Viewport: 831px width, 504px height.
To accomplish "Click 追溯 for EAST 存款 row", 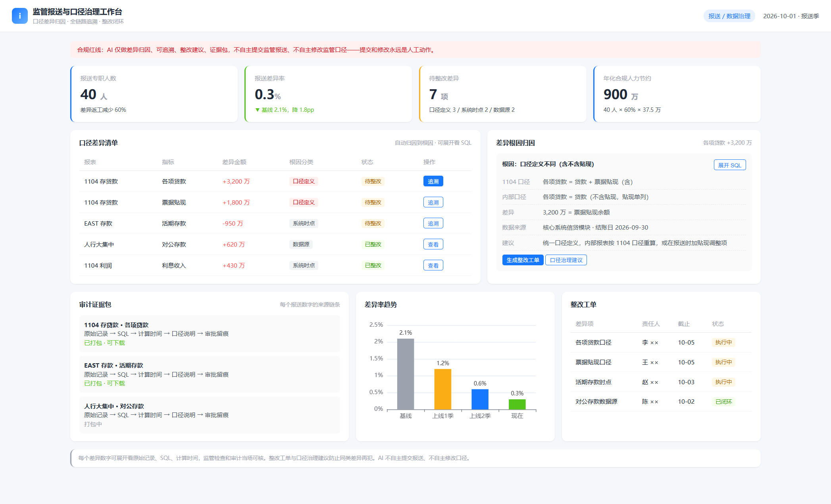I will (x=433, y=223).
